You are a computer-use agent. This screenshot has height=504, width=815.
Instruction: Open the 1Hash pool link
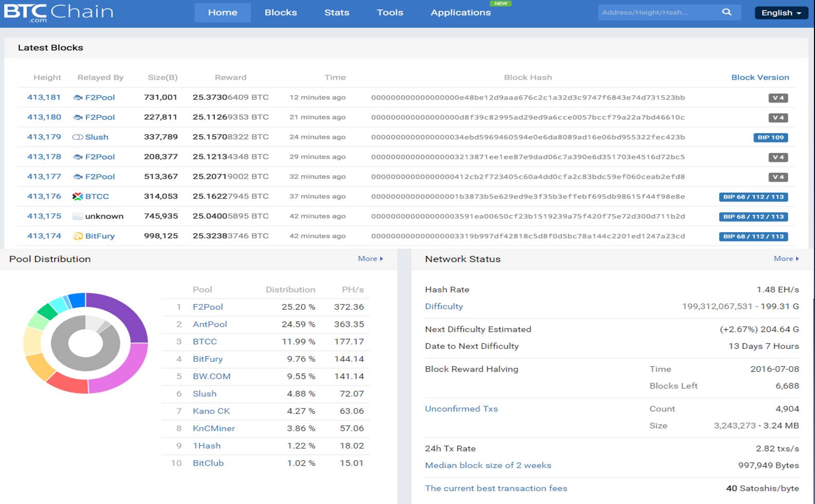207,446
